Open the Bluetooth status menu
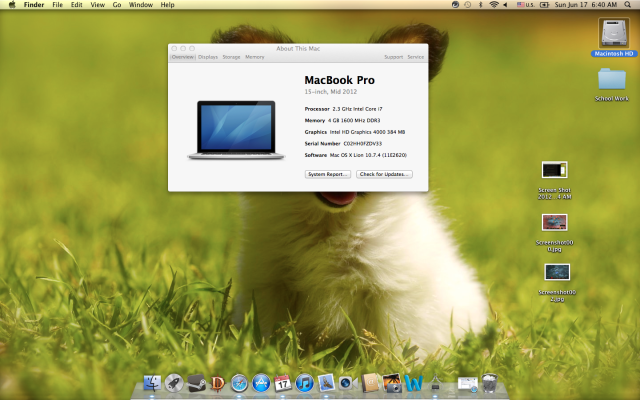This screenshot has height=400, width=640. (x=480, y=5)
